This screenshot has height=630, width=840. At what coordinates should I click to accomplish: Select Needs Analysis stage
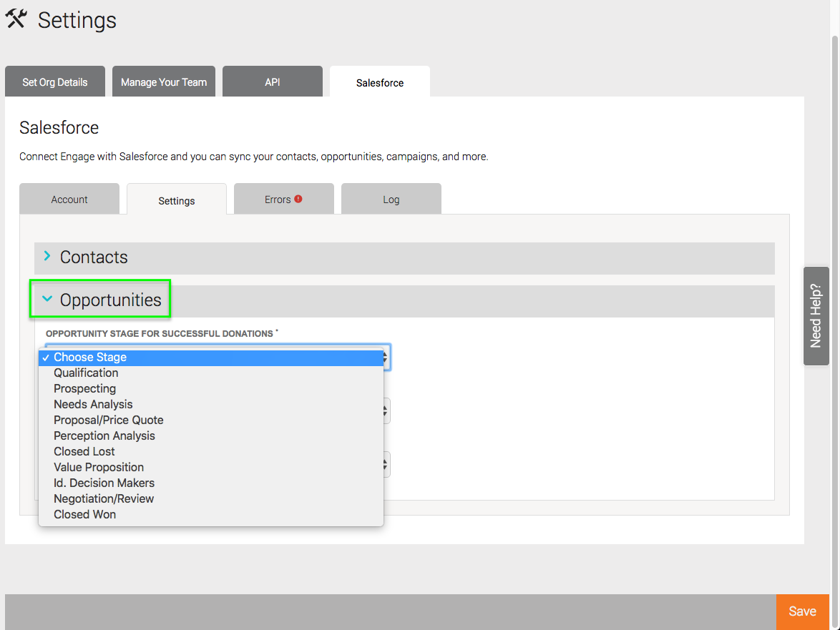211,404
